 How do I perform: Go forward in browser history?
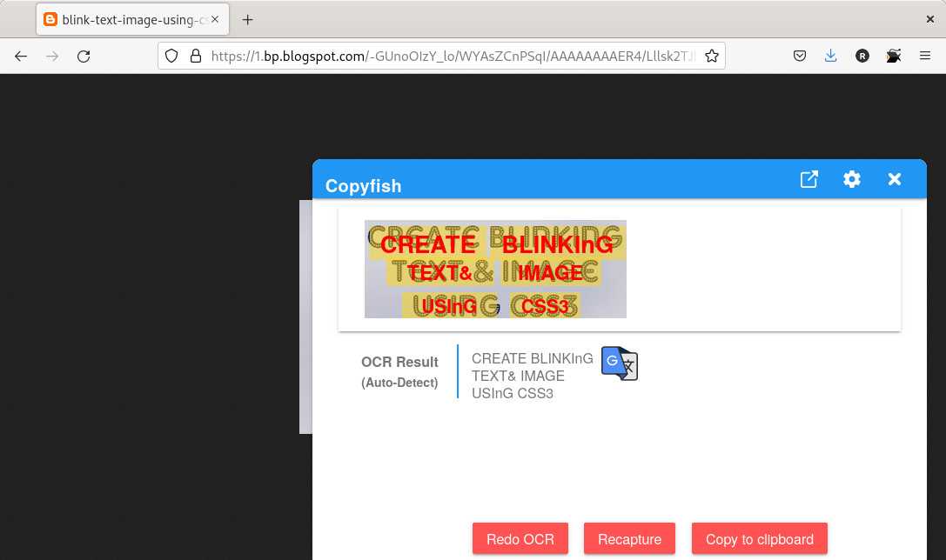point(52,56)
